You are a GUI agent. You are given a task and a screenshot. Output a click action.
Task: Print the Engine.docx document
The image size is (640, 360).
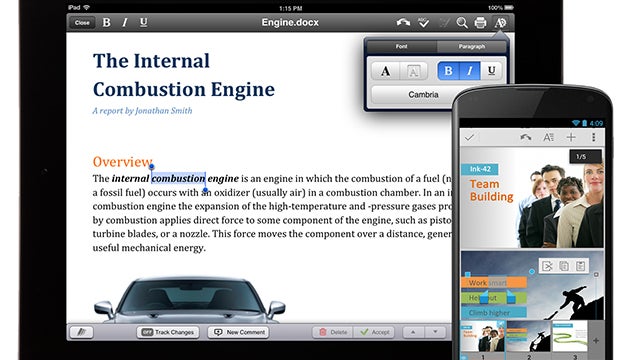pos(480,22)
